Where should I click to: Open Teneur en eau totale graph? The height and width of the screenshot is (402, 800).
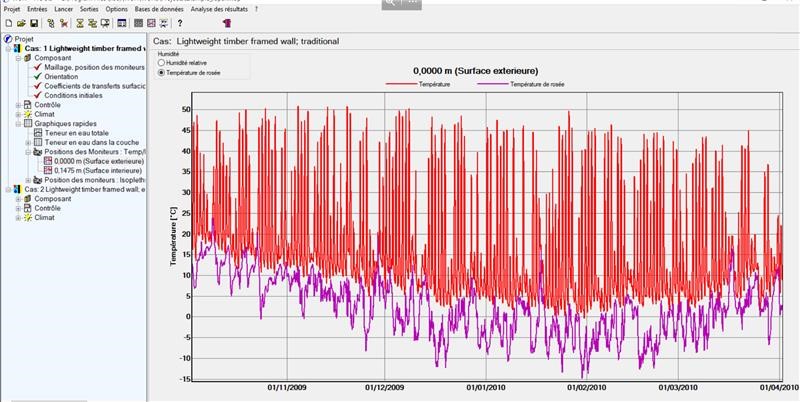(x=75, y=133)
